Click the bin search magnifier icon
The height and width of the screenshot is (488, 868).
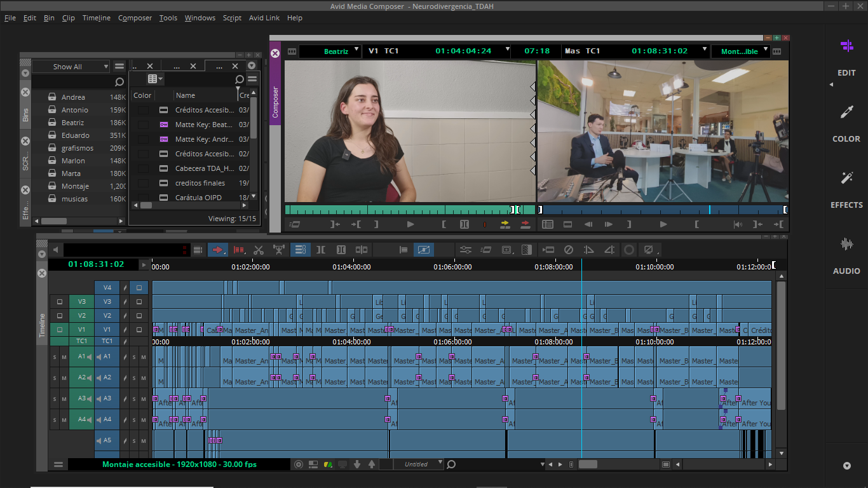click(240, 79)
